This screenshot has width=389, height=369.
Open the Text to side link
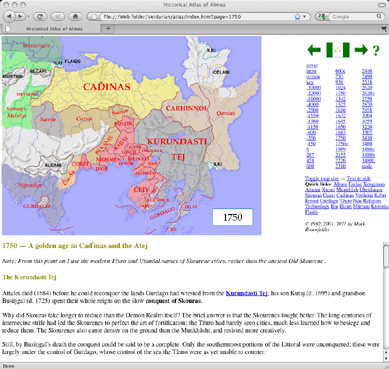[x=358, y=179]
